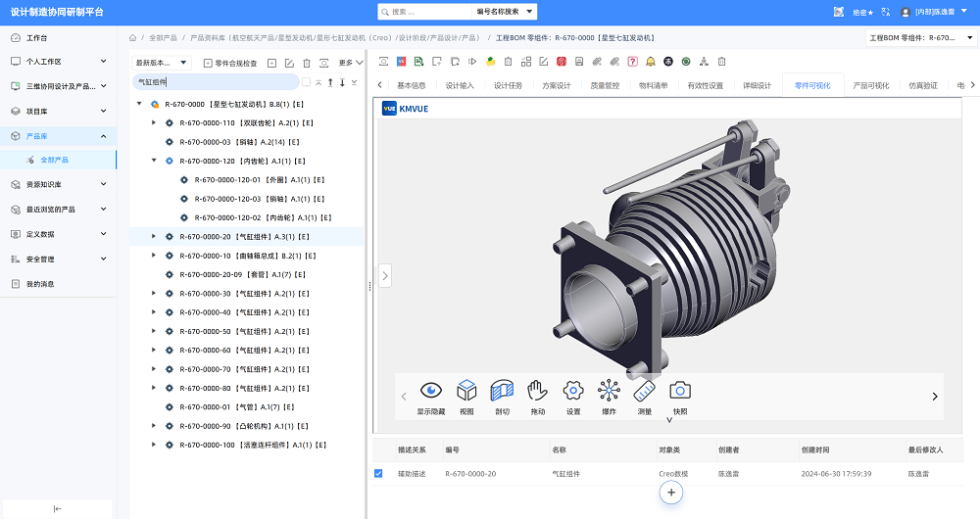Switch to the 产品可视化 tab
This screenshot has width=980, height=519.
click(x=871, y=85)
